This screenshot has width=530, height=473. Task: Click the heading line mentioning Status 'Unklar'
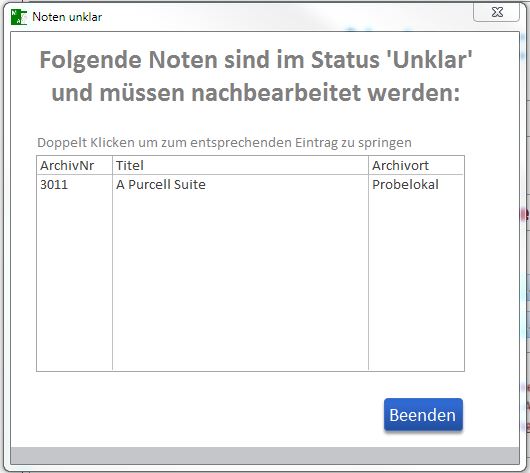256,60
